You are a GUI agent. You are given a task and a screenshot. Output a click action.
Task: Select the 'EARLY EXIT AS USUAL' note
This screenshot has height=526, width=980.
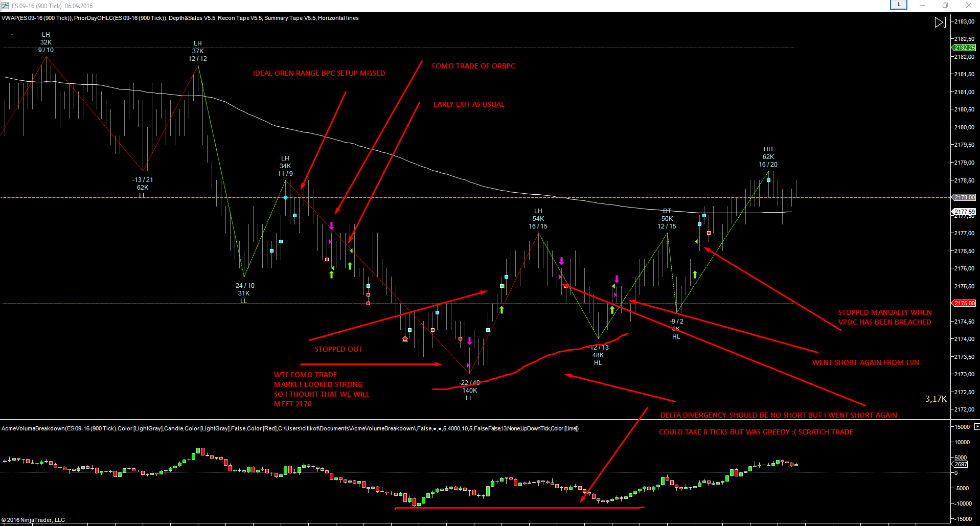coord(469,104)
